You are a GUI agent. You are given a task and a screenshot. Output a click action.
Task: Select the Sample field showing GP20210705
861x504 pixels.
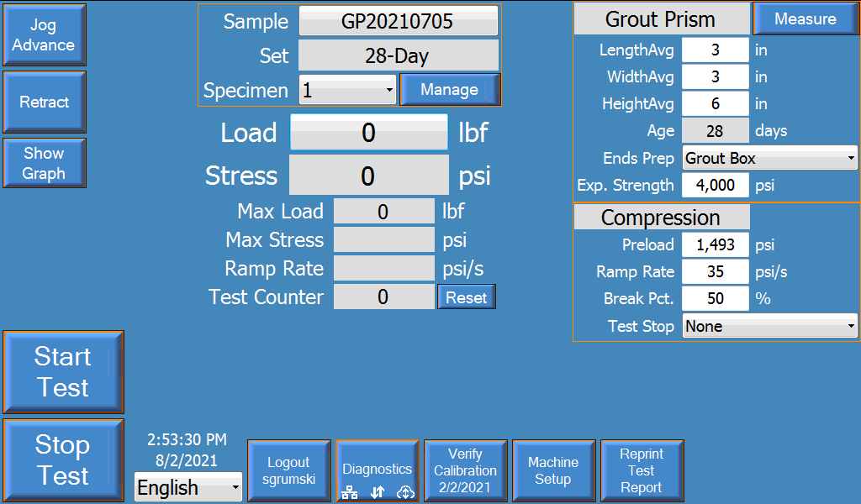point(398,21)
